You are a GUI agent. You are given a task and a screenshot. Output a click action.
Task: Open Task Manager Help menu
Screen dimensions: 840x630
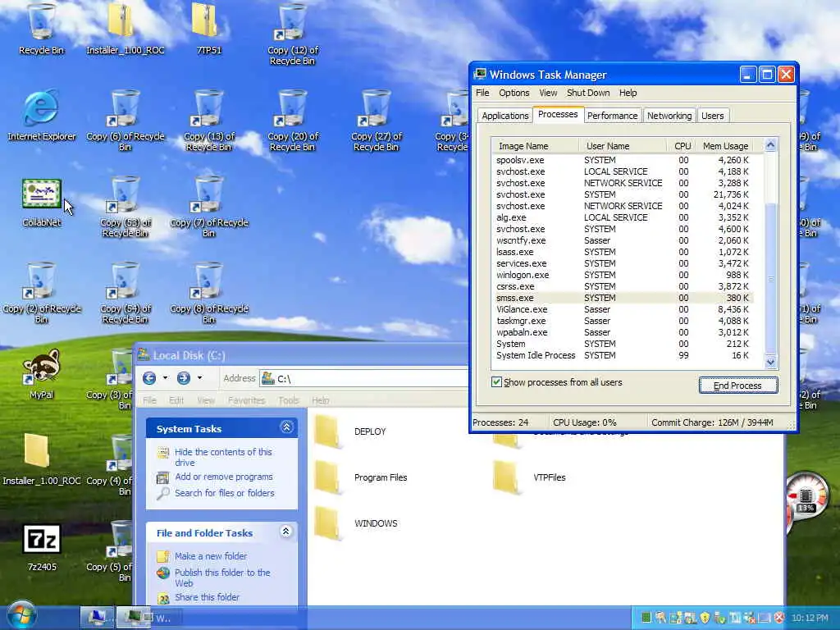[628, 93]
